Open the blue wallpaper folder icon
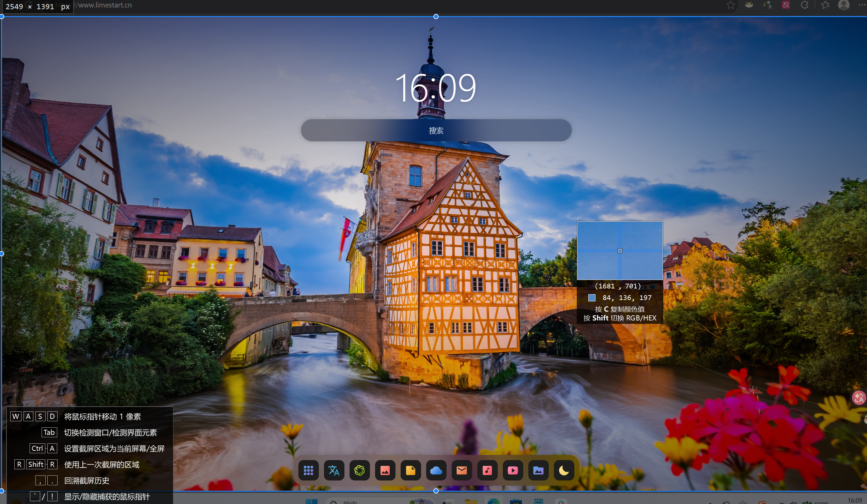The width and height of the screenshot is (867, 504). click(x=539, y=470)
